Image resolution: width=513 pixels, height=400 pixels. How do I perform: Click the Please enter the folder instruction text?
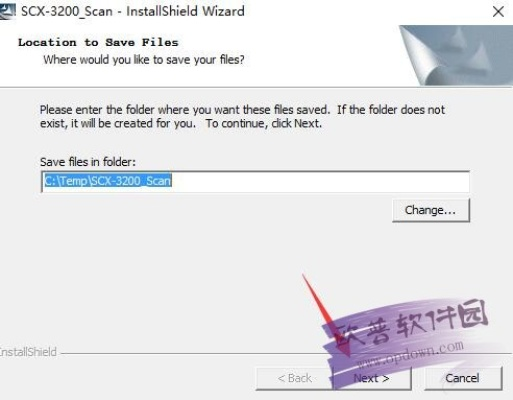242,117
